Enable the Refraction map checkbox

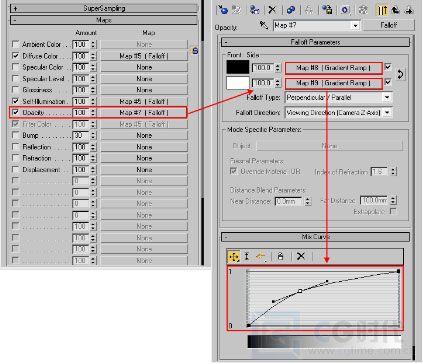click(15, 157)
